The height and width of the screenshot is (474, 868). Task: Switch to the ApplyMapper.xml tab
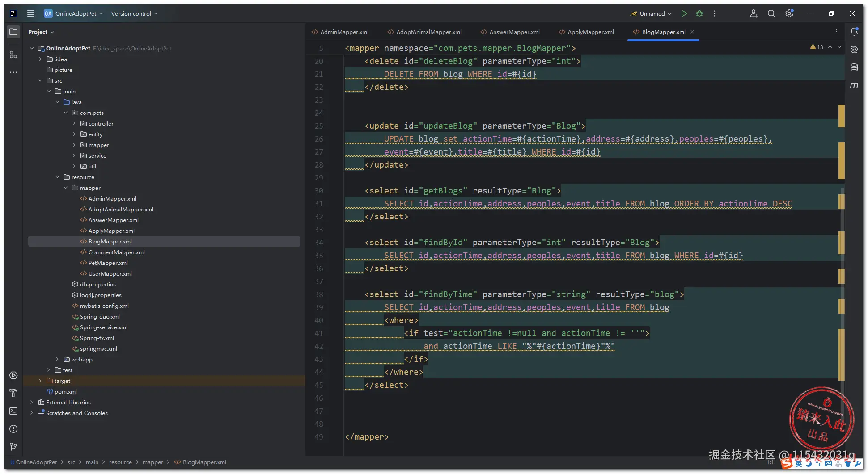coord(590,32)
